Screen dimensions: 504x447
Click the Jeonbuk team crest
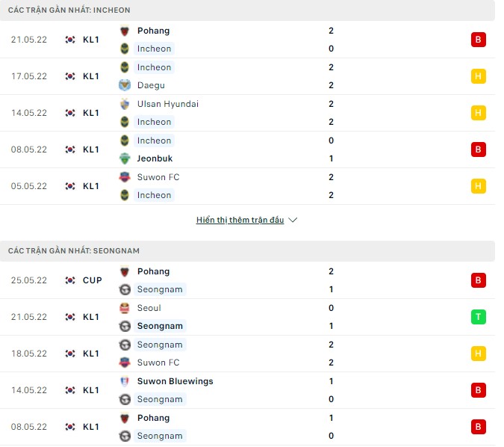125,158
